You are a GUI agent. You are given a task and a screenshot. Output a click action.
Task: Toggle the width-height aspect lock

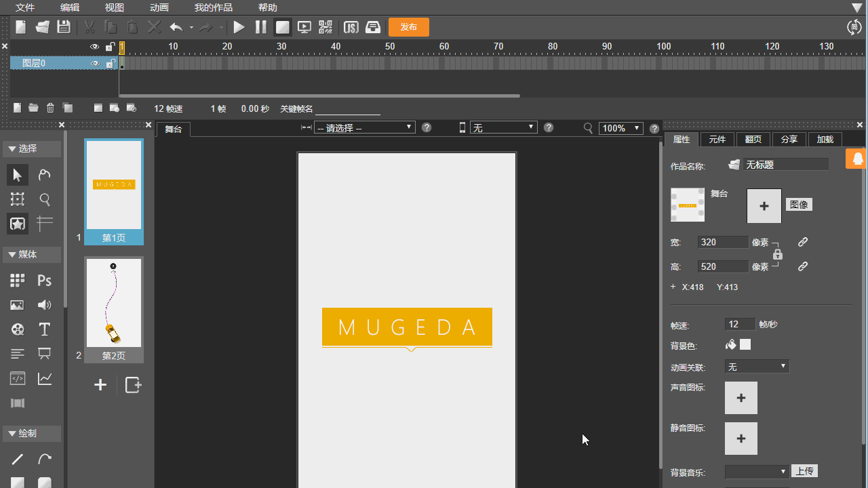pos(778,254)
